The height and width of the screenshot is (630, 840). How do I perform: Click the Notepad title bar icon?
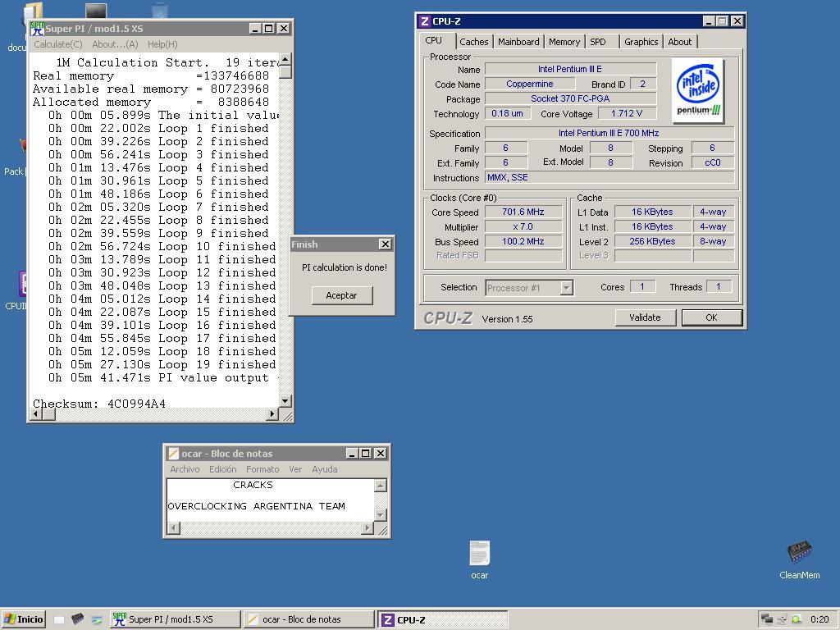173,453
